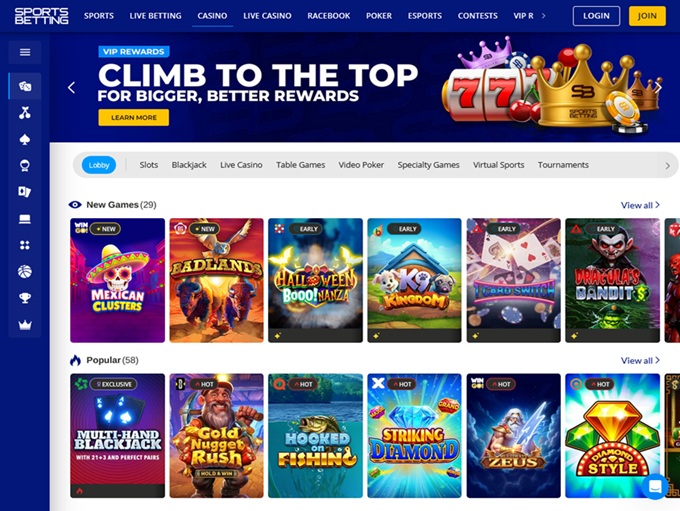The width and height of the screenshot is (680, 511).
Task: Select the dice casino lobby sidebar icon
Action: (x=25, y=86)
